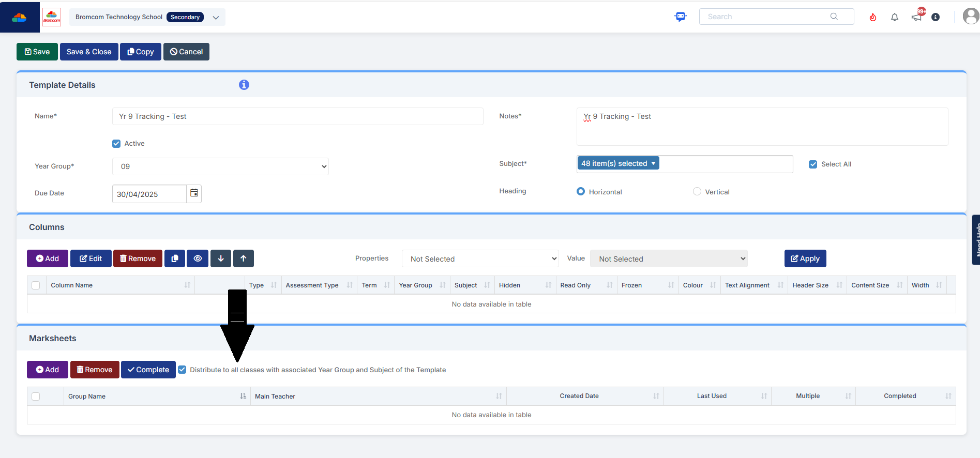The image size is (980, 458).
Task: Open the chatbot assistant icon
Action: (681, 17)
